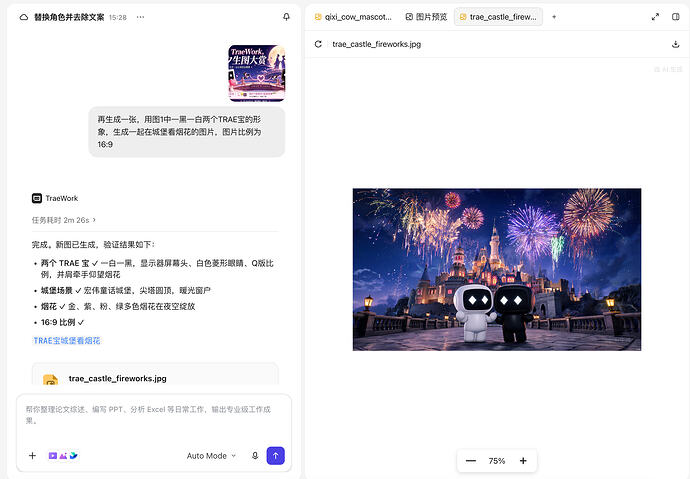Expand preview to fullscreen with arrows icon
The image size is (690, 479).
tap(655, 17)
